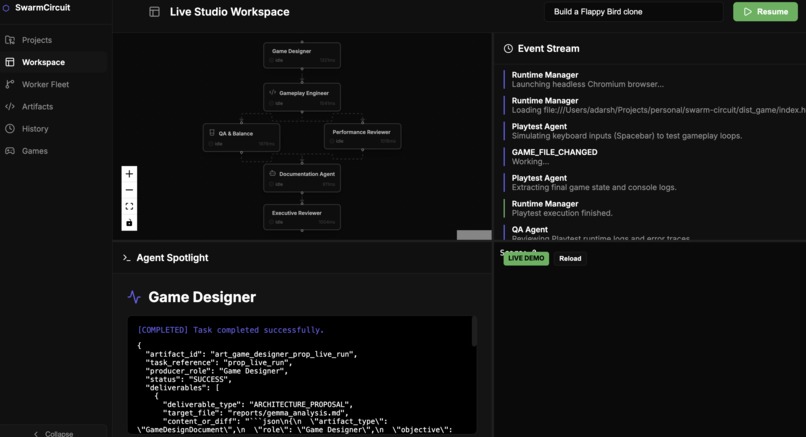Click the Projects folder icon
Image resolution: width=806 pixels, height=437 pixels.
coord(10,40)
